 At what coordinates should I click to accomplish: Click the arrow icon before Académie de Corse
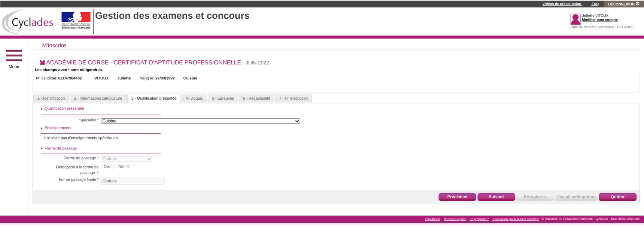(x=42, y=63)
